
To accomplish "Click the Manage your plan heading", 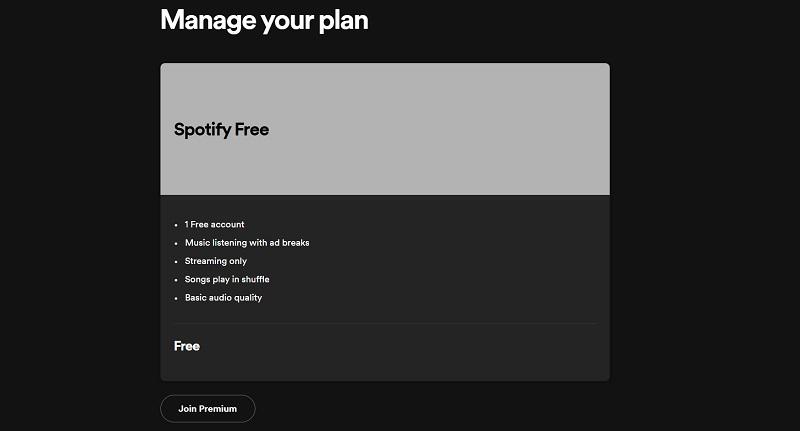I will click(x=264, y=19).
